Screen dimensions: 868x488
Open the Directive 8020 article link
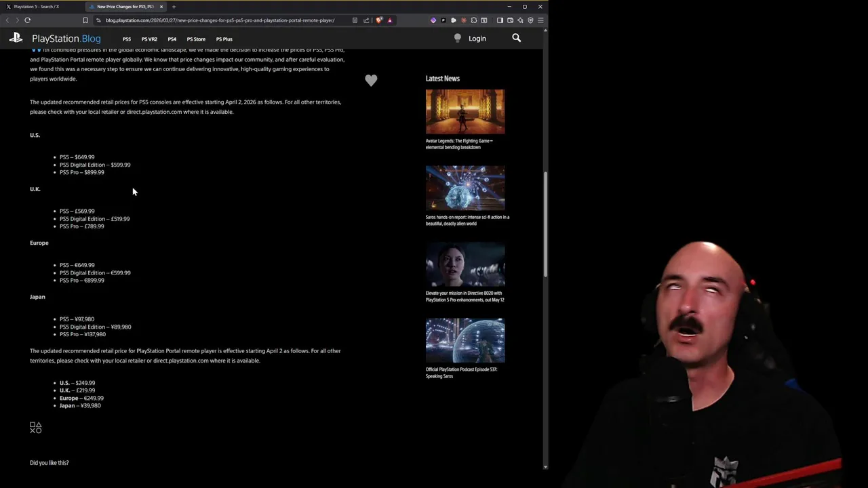(x=465, y=296)
